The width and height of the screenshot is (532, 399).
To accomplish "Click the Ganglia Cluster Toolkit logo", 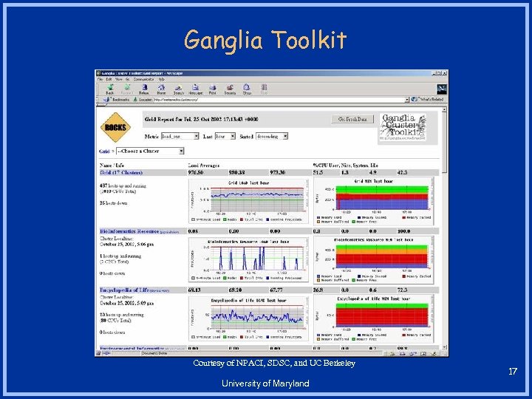I will (403, 128).
